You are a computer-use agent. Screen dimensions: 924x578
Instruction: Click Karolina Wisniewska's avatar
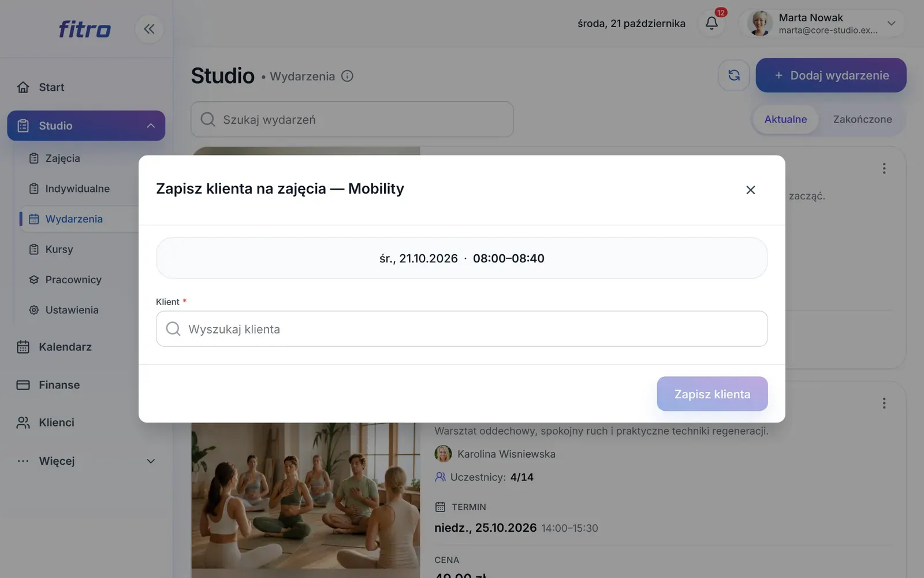point(443,454)
